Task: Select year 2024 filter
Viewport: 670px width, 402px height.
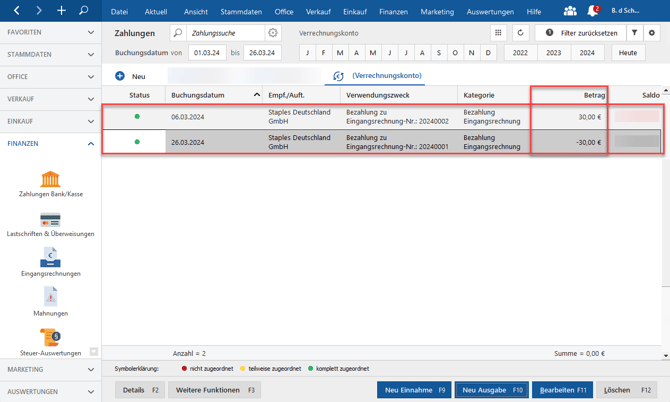Action: [587, 53]
